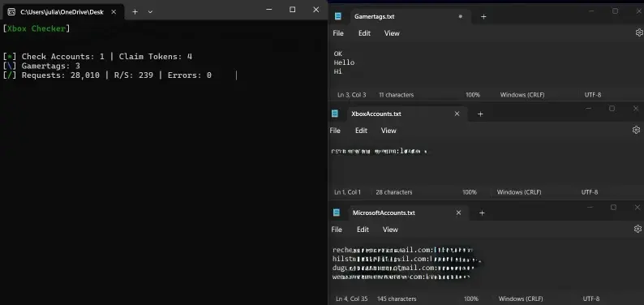Screen dimensions: 644x305
Task: Click '11 characters' in Gamertags.txt status bar
Action: tap(396, 95)
